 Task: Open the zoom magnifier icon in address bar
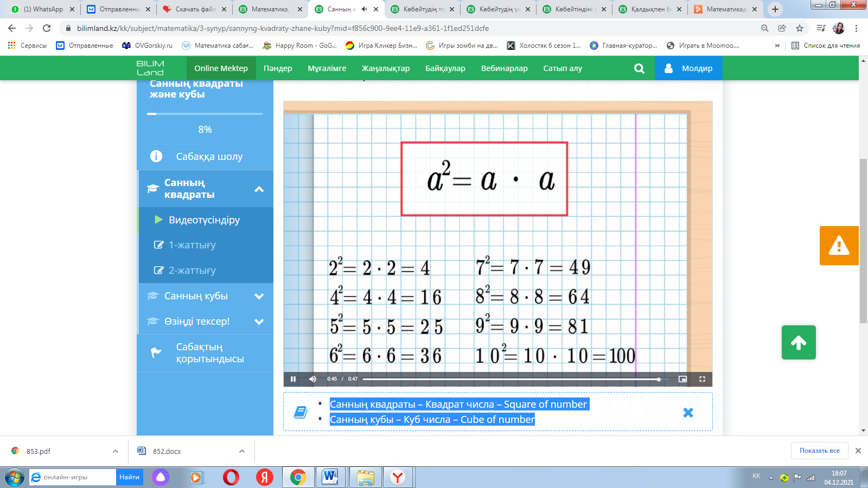click(x=765, y=28)
